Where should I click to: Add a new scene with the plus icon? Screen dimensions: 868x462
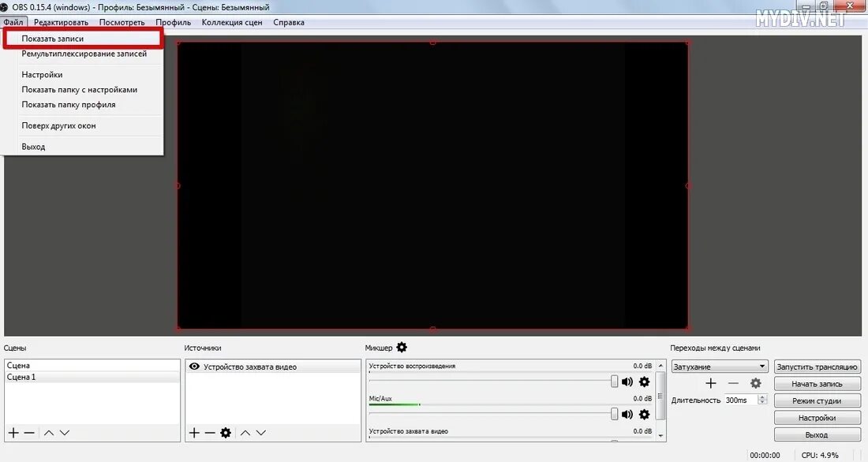pyautogui.click(x=13, y=433)
